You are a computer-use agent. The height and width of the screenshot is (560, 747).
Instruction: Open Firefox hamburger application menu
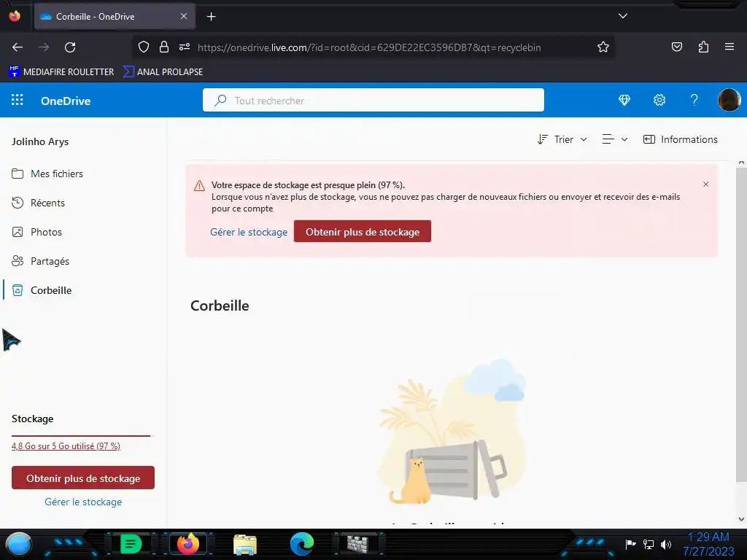click(729, 47)
